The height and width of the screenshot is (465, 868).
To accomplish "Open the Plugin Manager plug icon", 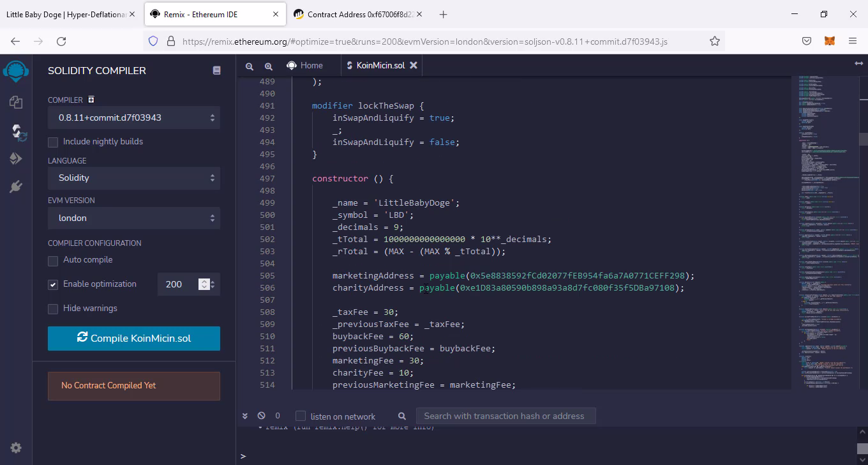I will tap(16, 187).
